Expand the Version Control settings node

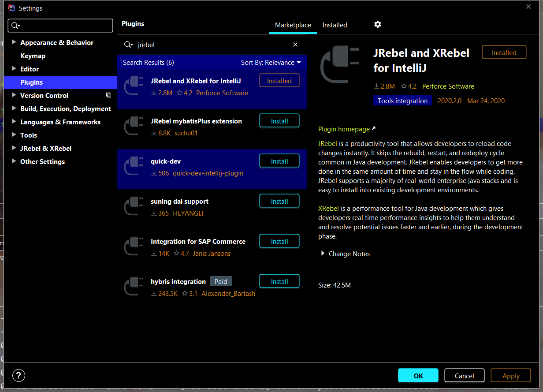click(x=14, y=95)
